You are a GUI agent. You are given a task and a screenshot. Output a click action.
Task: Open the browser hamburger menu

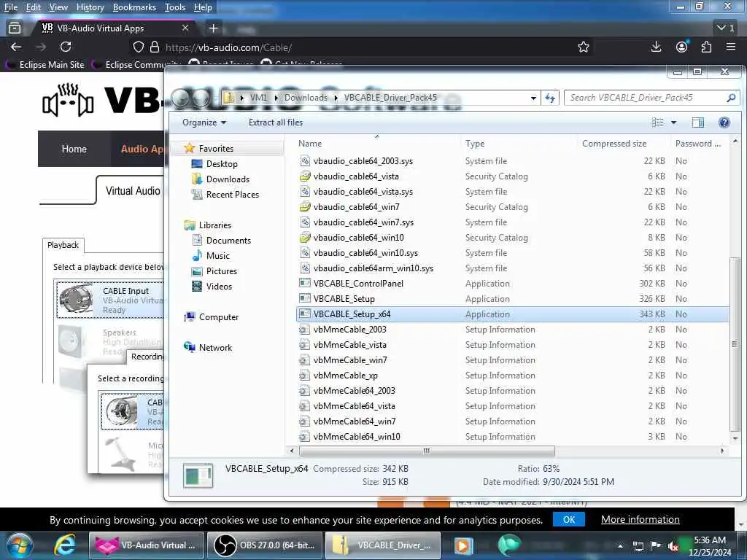click(x=731, y=47)
